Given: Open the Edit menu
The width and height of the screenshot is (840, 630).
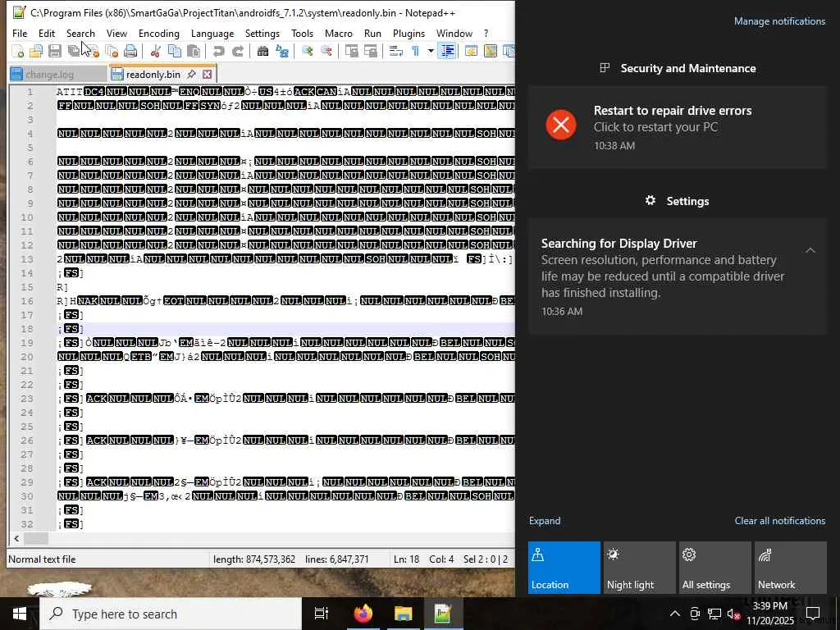Looking at the screenshot, I should coord(47,33).
